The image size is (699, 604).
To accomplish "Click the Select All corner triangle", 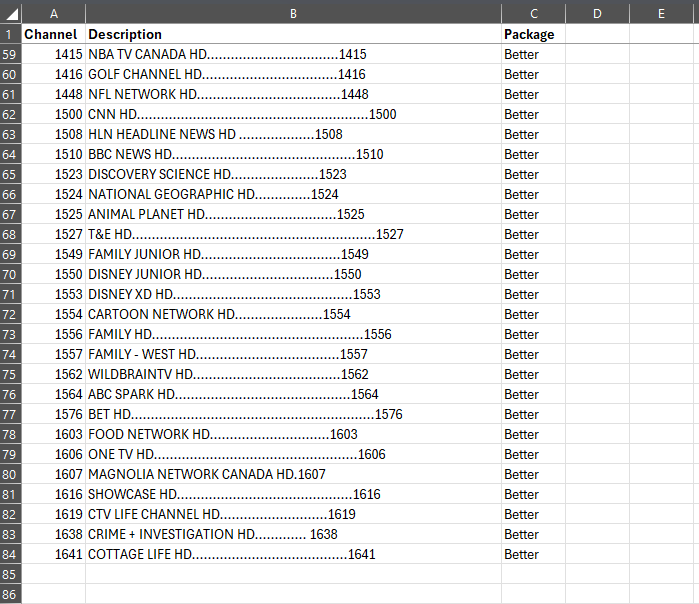I will click(x=10, y=13).
